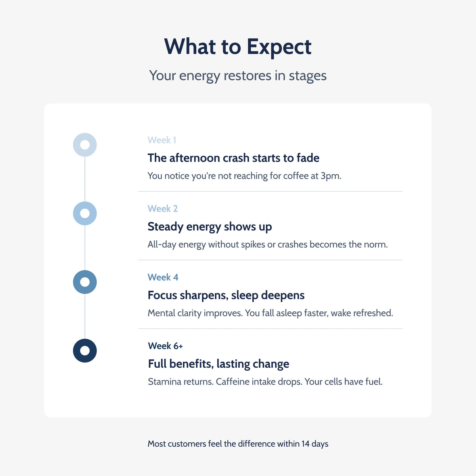Click the dark navy Week 6+ circle marker
Image resolution: width=476 pixels, height=476 pixels.
[x=85, y=351]
